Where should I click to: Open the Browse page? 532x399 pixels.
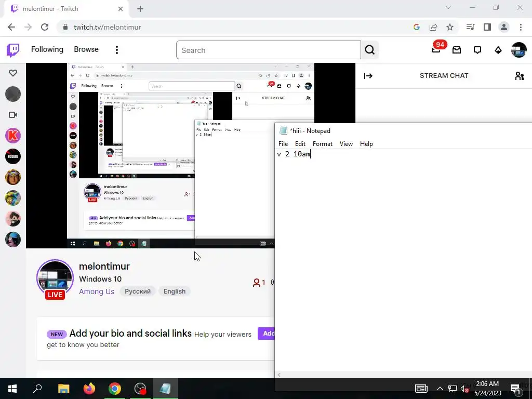click(x=86, y=49)
